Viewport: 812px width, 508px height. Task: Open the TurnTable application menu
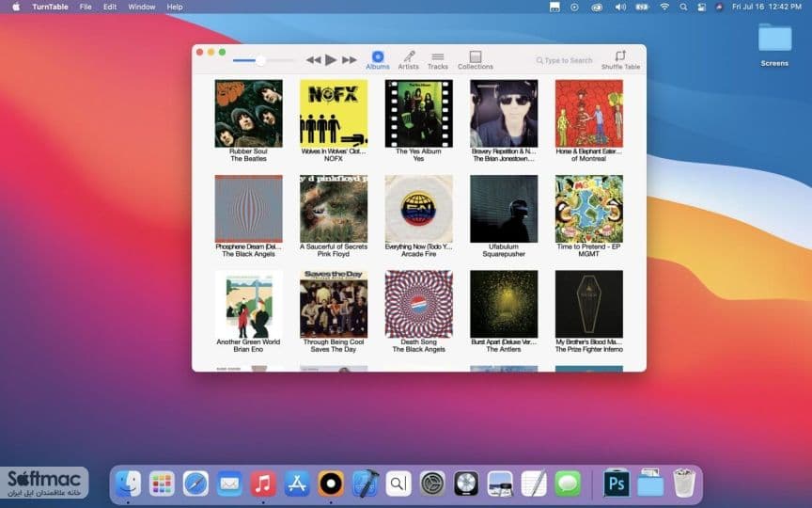50,7
